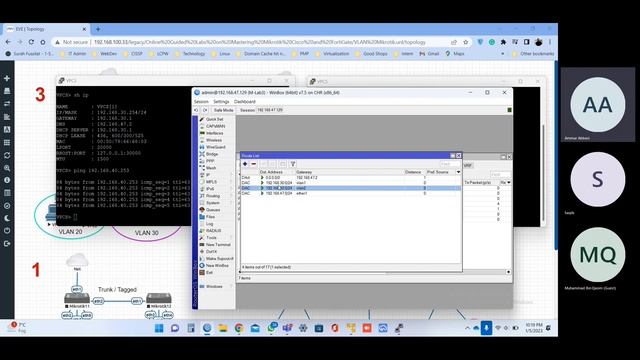Open the Gmail bookmark
640x360 pixels.
tap(429, 53)
